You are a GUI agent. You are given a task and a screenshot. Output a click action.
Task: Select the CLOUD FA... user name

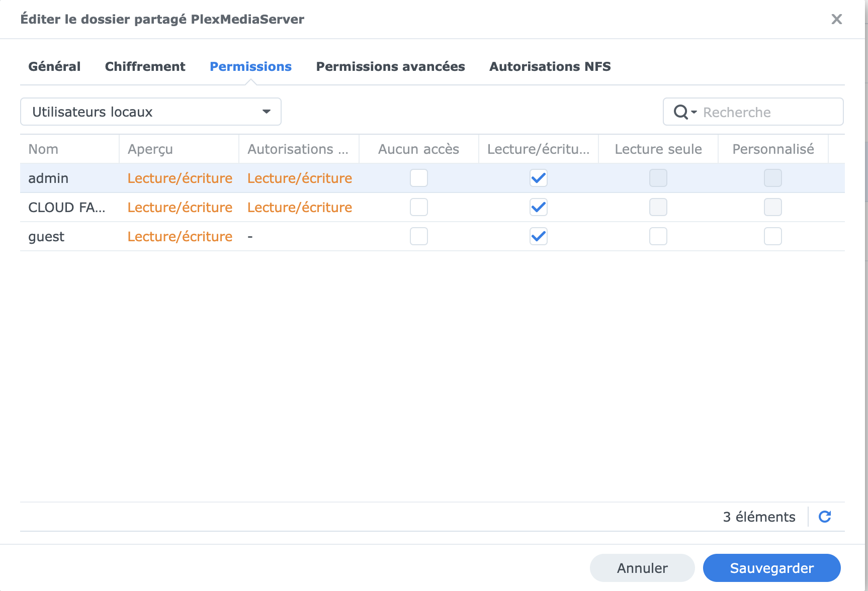click(67, 207)
